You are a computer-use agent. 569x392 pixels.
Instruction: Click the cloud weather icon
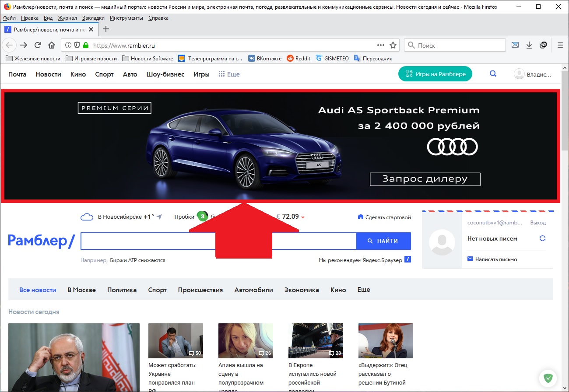[x=87, y=217]
